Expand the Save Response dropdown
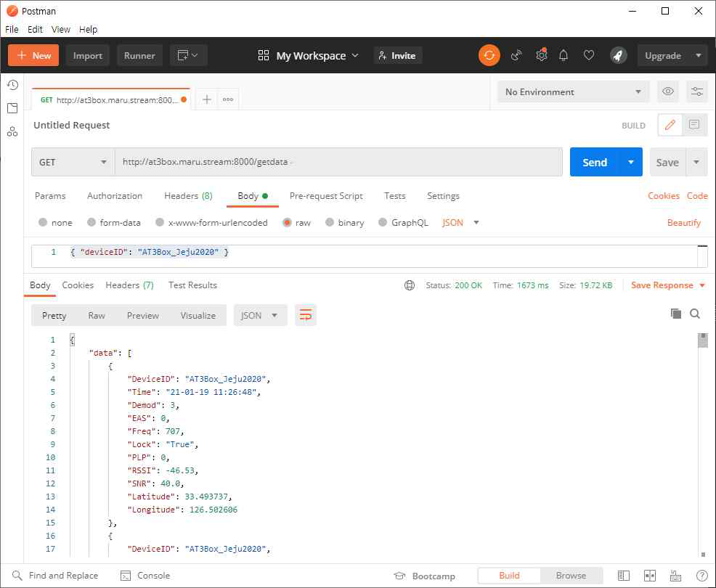 click(702, 285)
